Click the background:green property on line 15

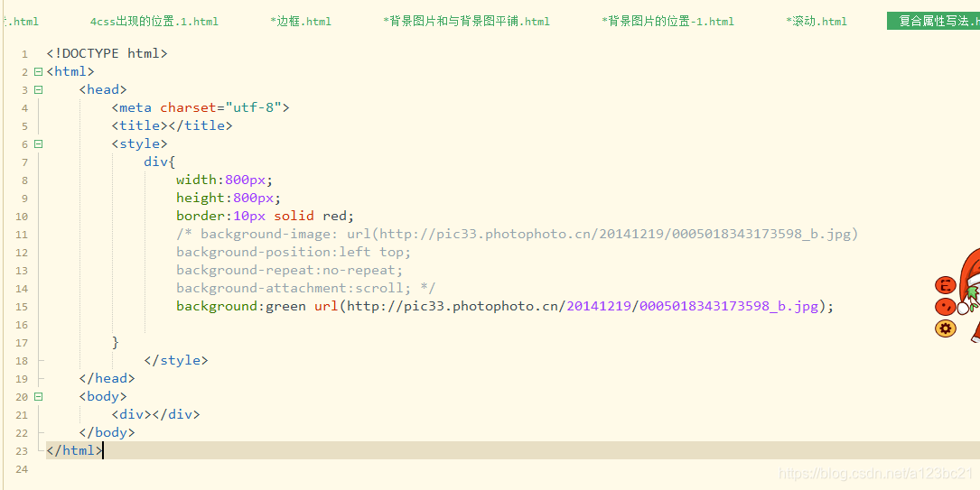tap(241, 307)
